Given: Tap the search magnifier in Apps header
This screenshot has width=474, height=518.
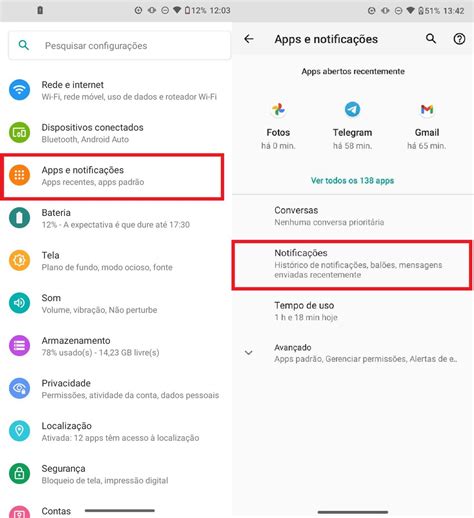Looking at the screenshot, I should [x=431, y=39].
